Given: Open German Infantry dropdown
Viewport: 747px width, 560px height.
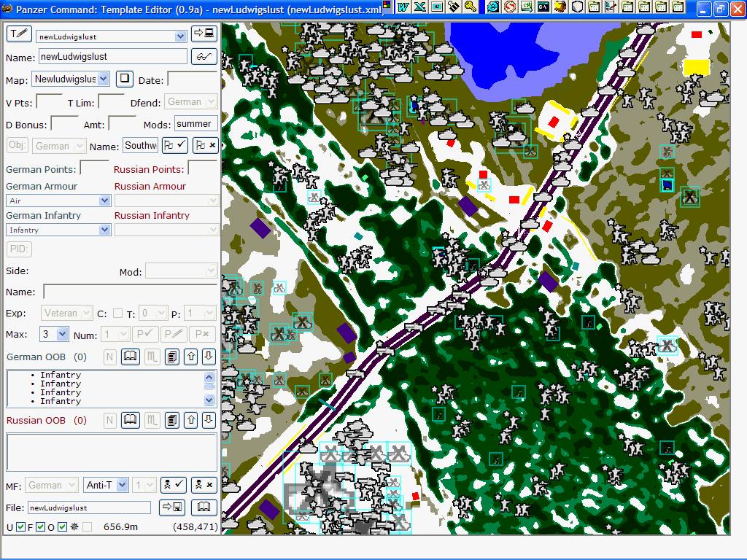Looking at the screenshot, I should coord(105,230).
